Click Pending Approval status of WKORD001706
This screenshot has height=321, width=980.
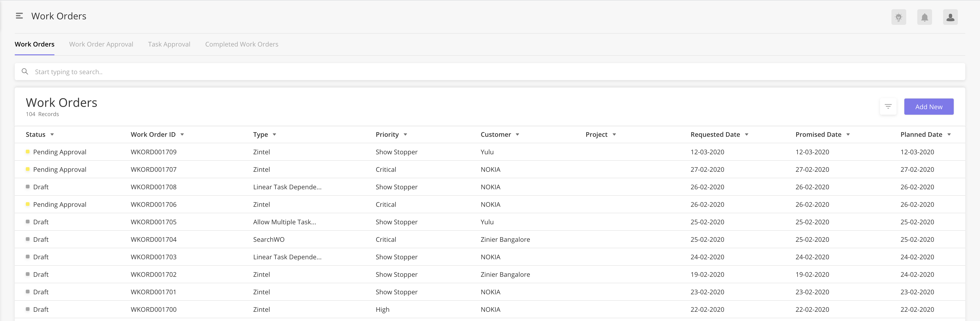(60, 204)
